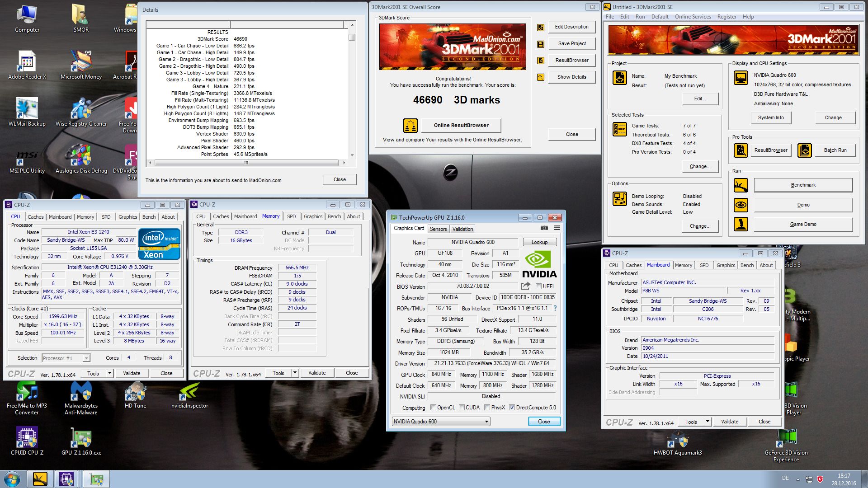Image resolution: width=868 pixels, height=488 pixels.
Task: Click the Edit button in Project group
Action: pos(700,99)
